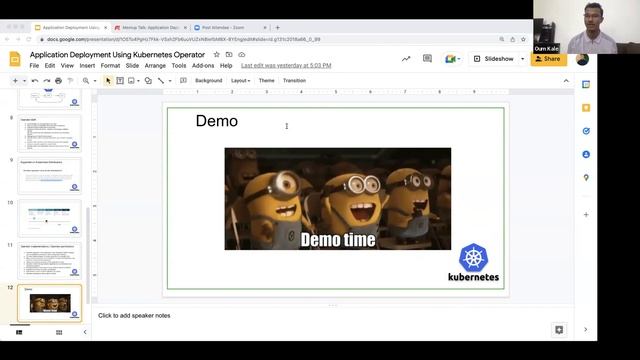Open the Insert image dropdown arrow
Screen dimensions: 640x360
[x=138, y=81]
